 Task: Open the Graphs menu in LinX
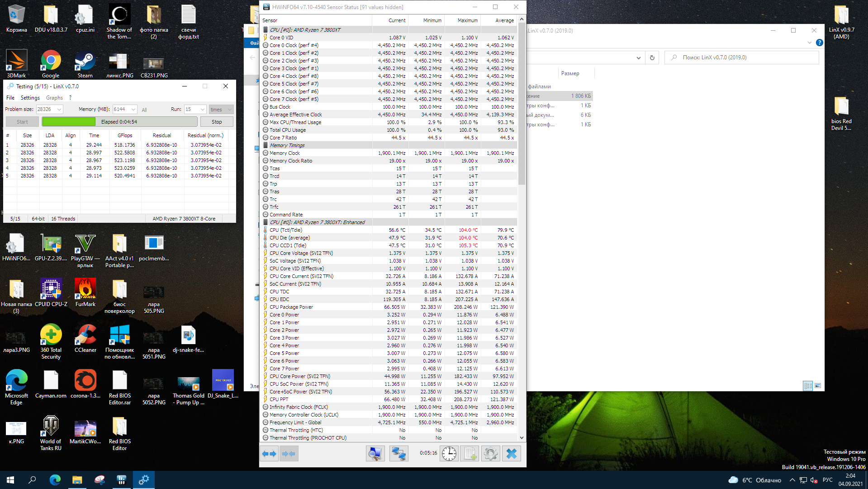(x=54, y=98)
